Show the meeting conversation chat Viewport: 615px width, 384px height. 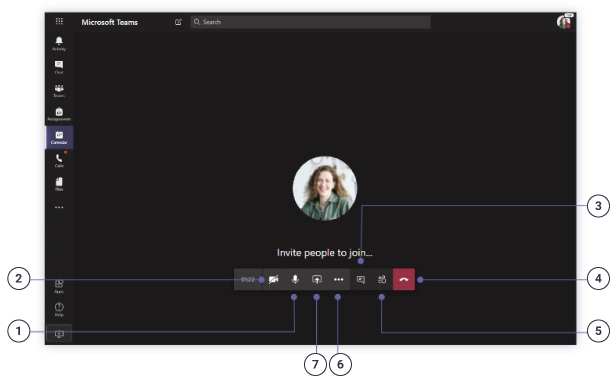pyautogui.click(x=361, y=279)
